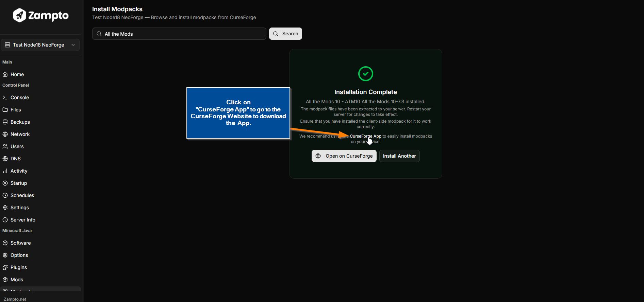Image resolution: width=644 pixels, height=302 pixels.
Task: Click the Server Info icon
Action: 5,220
